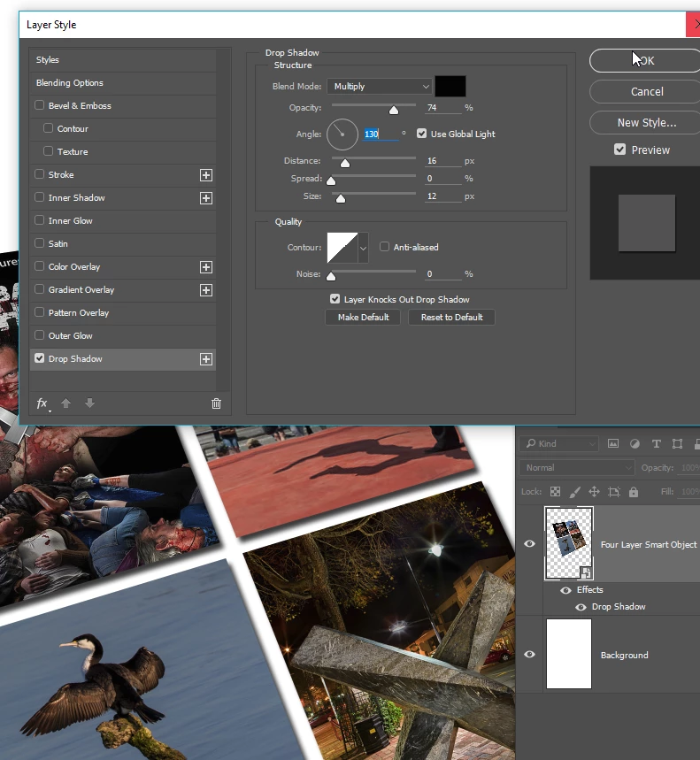The width and height of the screenshot is (700, 760).
Task: Click Make Default button
Action: coord(363,317)
